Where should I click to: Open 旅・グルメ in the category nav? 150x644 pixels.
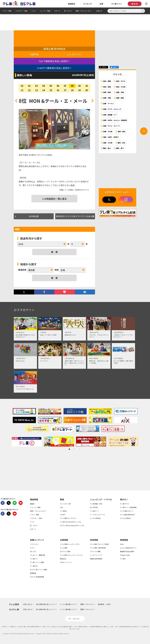[x=68, y=11]
